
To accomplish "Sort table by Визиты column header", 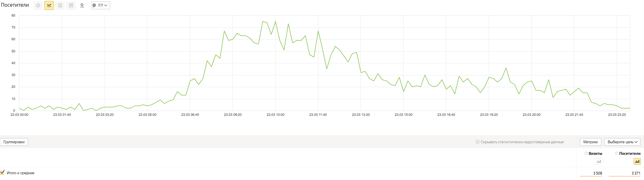I will click(x=595, y=154).
